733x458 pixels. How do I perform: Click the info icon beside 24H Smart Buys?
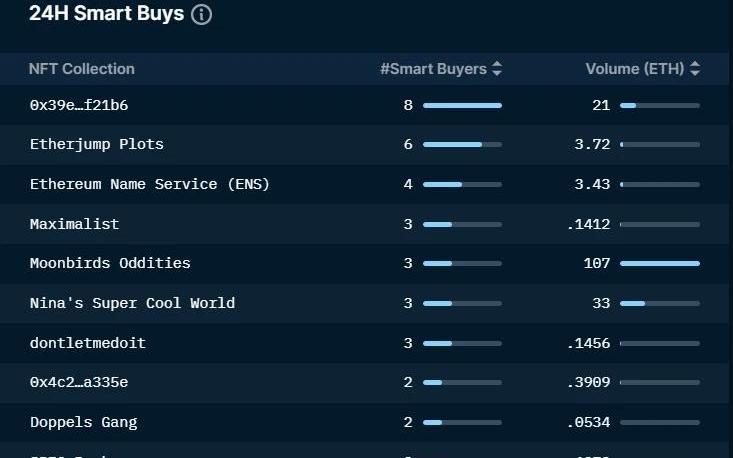click(x=201, y=15)
